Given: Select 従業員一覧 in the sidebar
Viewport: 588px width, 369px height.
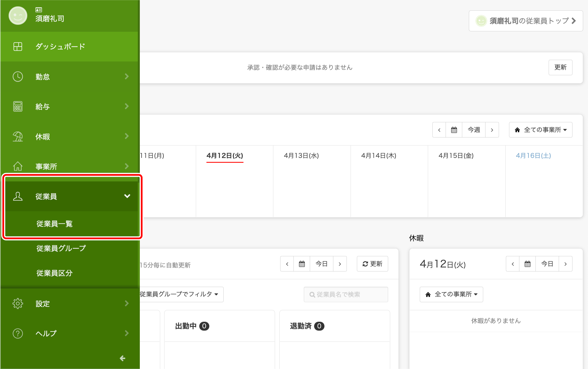Looking at the screenshot, I should click(x=55, y=224).
